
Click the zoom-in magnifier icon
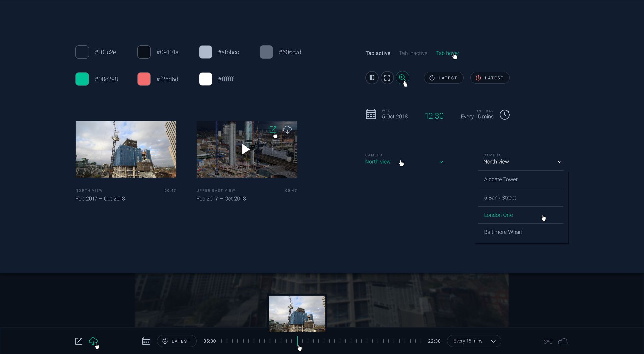point(402,78)
